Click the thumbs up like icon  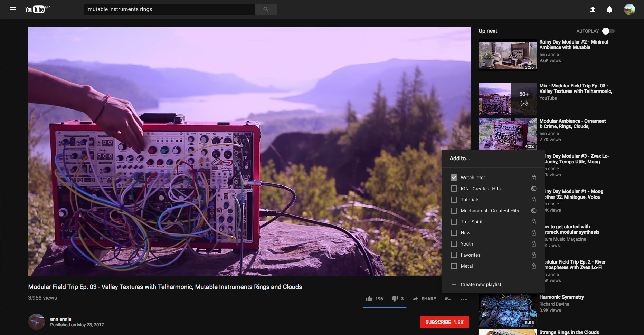coord(369,299)
